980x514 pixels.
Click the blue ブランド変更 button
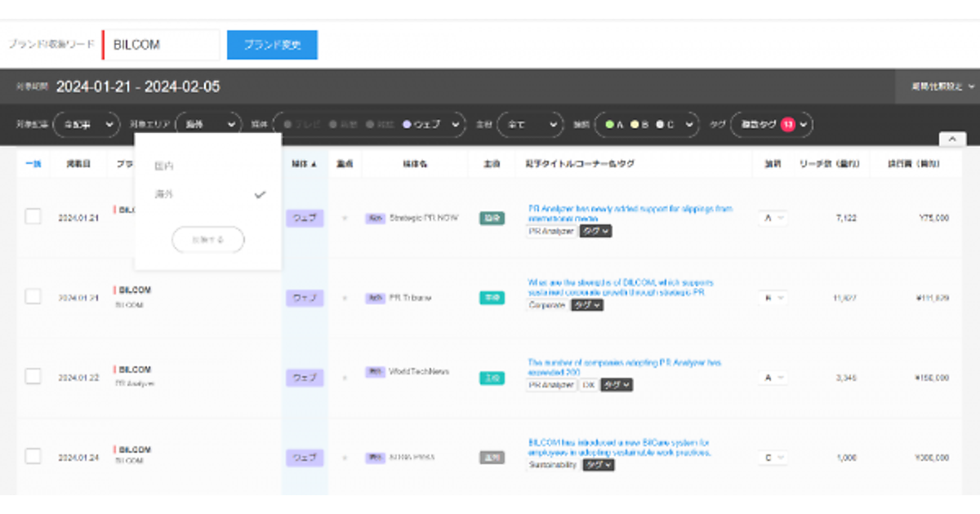[x=272, y=45]
